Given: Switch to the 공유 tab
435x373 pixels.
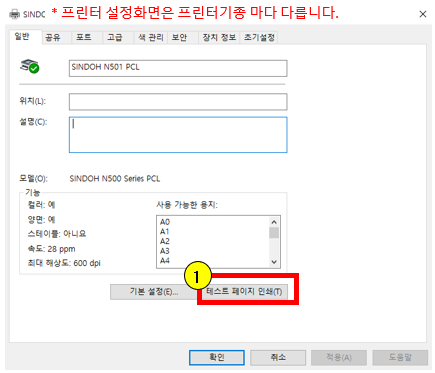Looking at the screenshot, I should pos(56,38).
